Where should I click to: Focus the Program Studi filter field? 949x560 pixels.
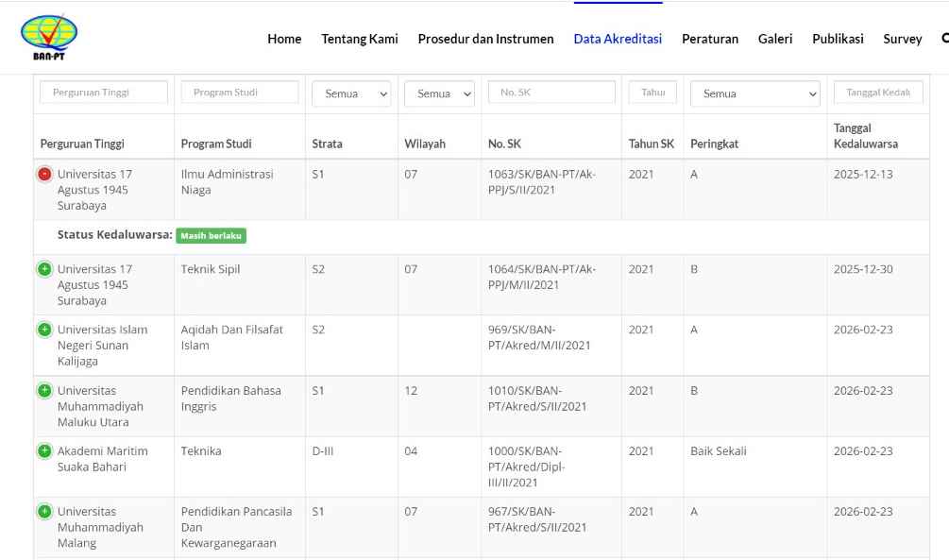[240, 93]
